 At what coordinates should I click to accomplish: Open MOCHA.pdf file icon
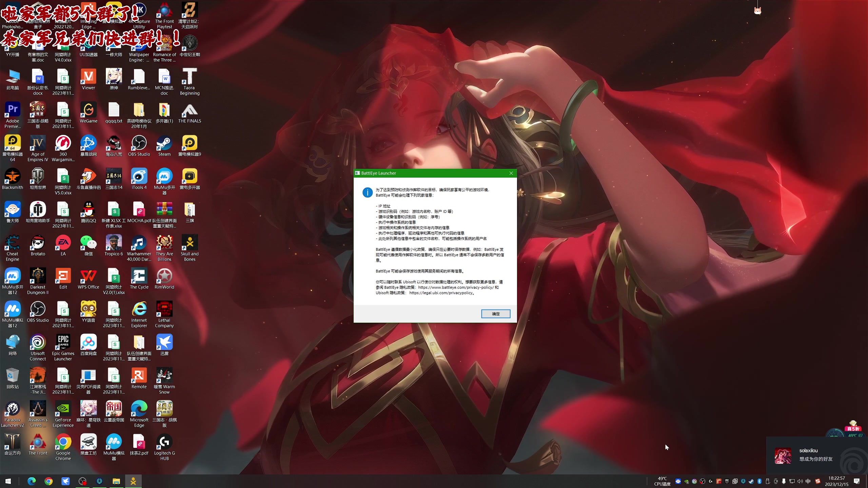(139, 212)
